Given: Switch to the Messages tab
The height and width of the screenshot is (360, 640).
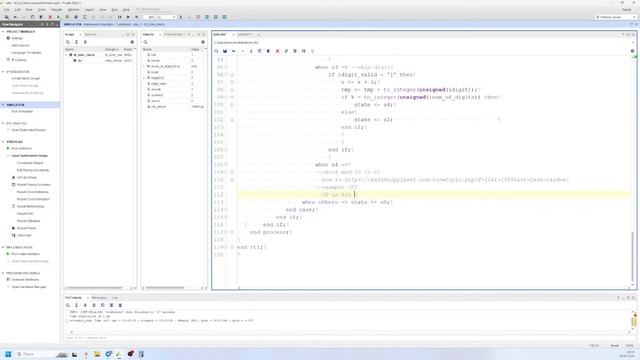Looking at the screenshot, I should (99, 298).
